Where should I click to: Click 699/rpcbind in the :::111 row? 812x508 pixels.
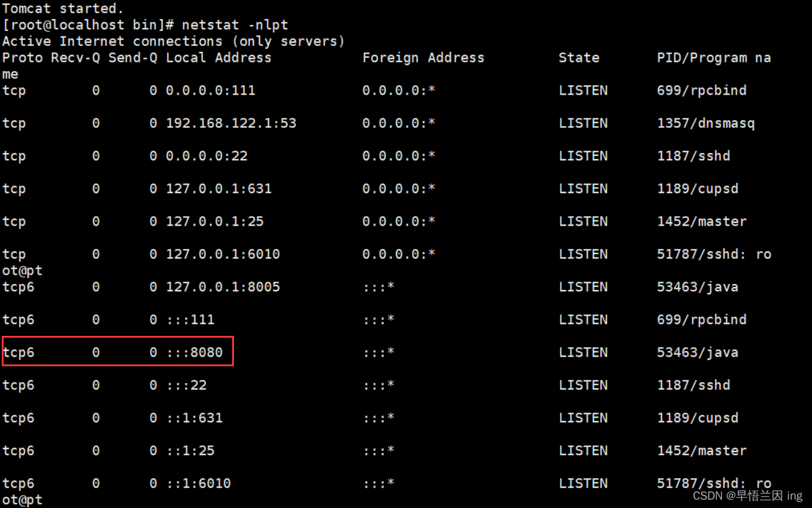pos(701,320)
